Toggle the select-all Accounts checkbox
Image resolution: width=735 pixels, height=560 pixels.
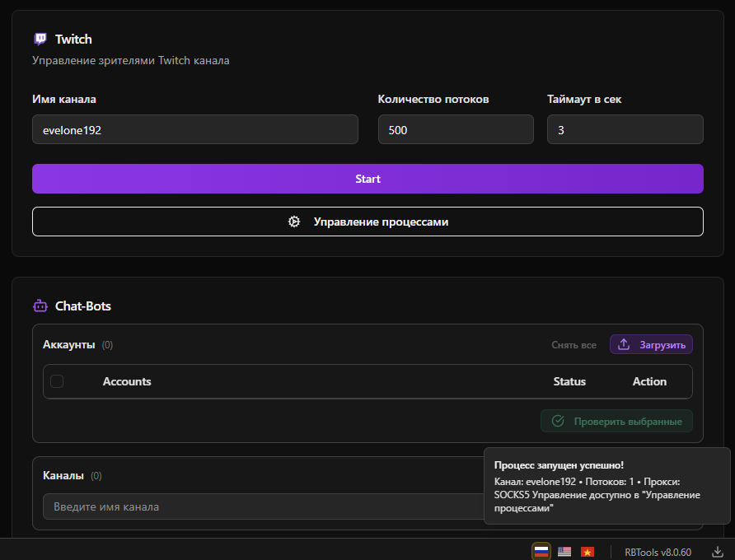tap(57, 381)
